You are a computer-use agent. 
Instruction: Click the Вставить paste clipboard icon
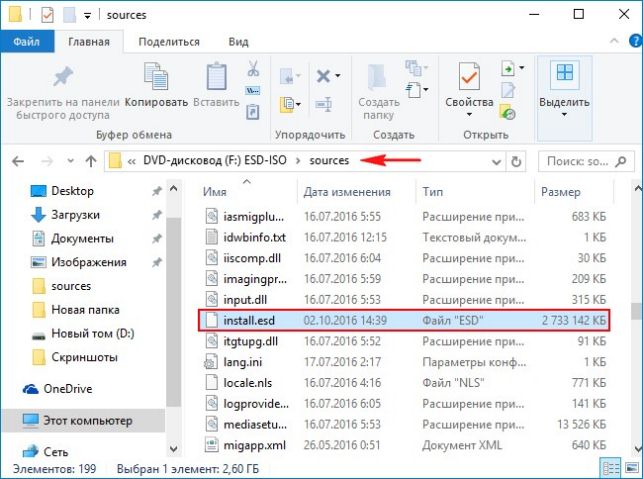click(x=216, y=76)
